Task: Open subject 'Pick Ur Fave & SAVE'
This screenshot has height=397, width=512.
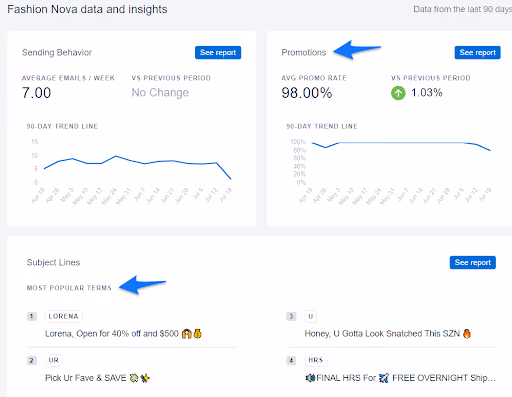Action: point(98,378)
